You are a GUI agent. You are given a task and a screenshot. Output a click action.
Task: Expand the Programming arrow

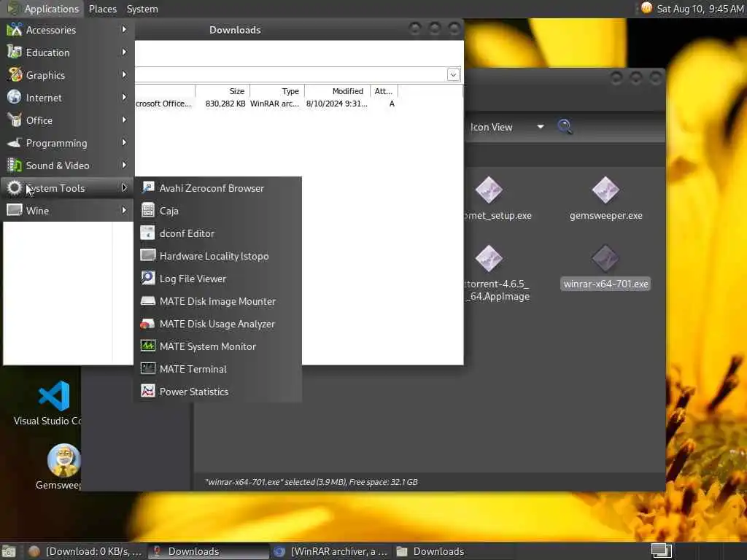(x=124, y=142)
